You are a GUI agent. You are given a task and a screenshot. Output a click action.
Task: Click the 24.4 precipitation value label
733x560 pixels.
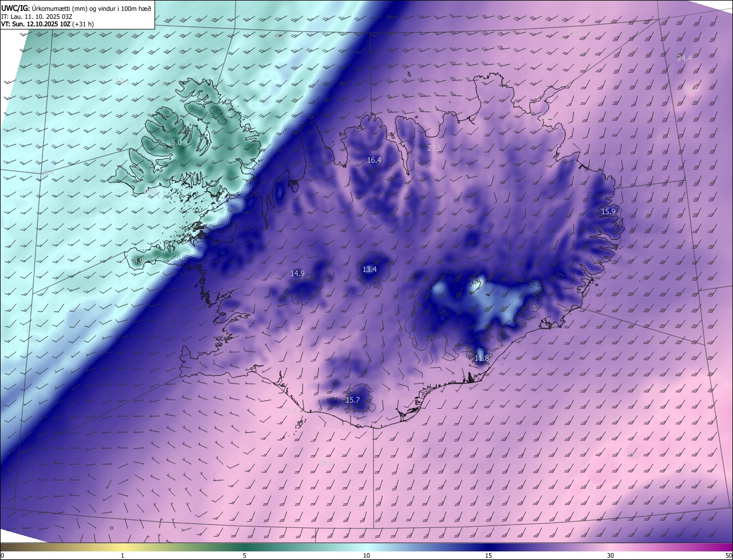(684, 58)
